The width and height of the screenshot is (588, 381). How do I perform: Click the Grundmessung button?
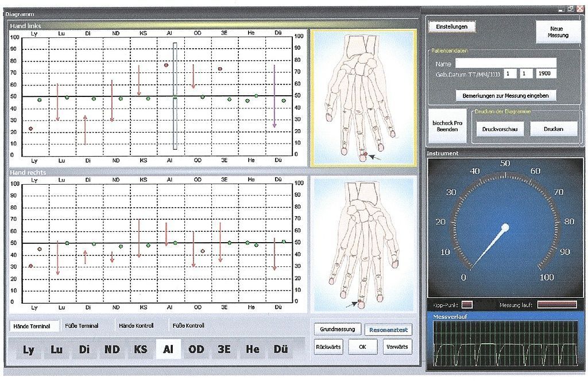(338, 329)
